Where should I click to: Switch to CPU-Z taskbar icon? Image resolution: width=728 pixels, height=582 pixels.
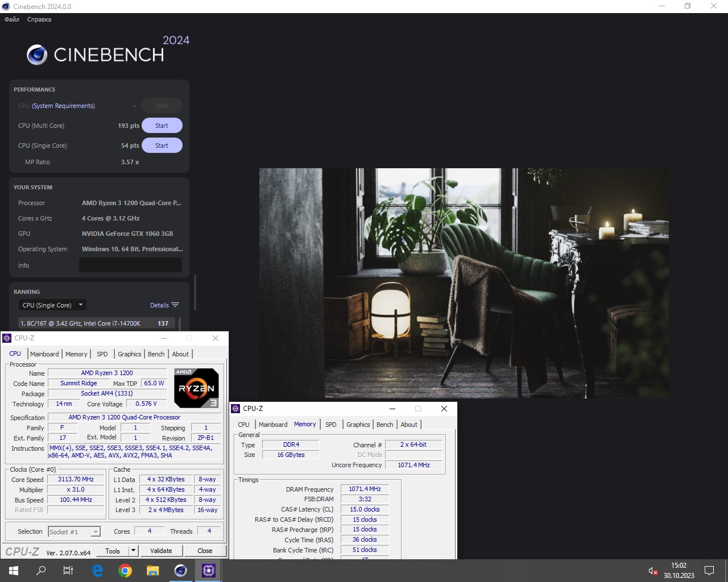[209, 571]
